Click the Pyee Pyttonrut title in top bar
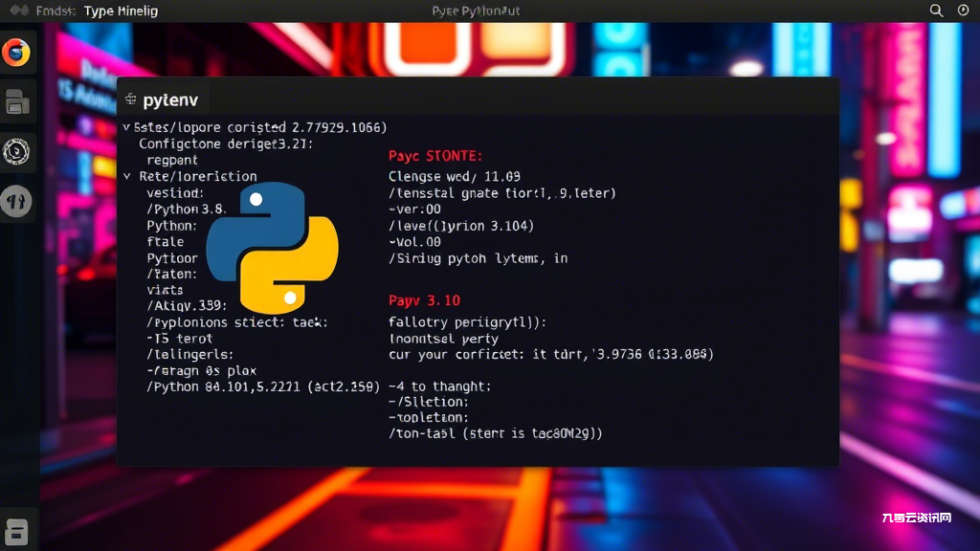 pos(476,11)
